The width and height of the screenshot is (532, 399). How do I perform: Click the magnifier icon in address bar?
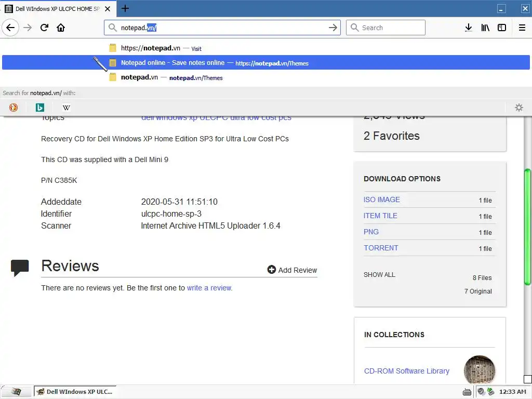point(113,28)
